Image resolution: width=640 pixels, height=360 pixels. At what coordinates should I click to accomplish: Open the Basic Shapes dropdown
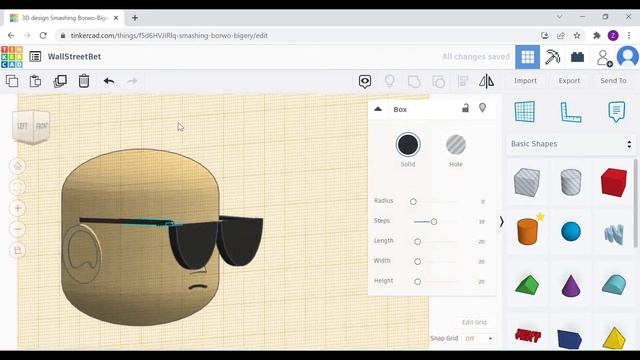click(571, 144)
